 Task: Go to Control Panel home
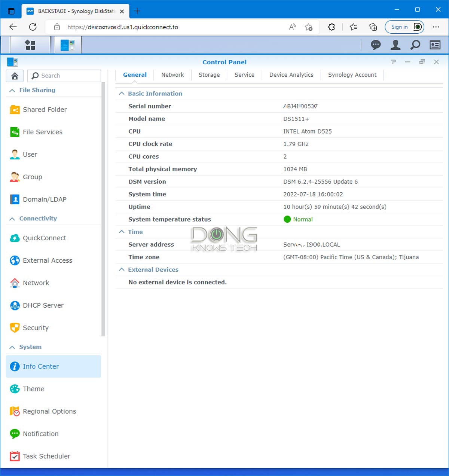pos(15,76)
